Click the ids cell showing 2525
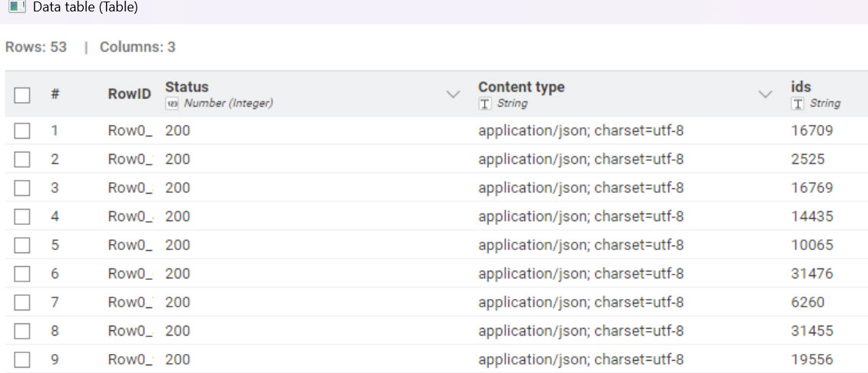868x373 pixels. pos(808,159)
